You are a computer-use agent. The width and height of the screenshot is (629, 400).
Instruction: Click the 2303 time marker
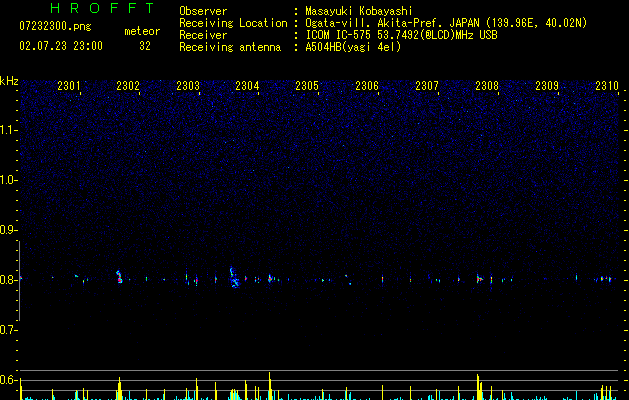188,86
